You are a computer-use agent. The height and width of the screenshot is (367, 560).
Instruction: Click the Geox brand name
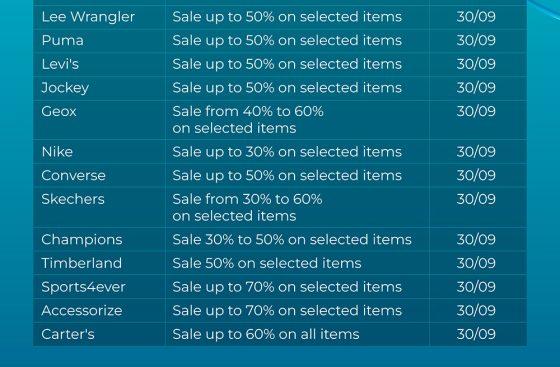(x=59, y=111)
